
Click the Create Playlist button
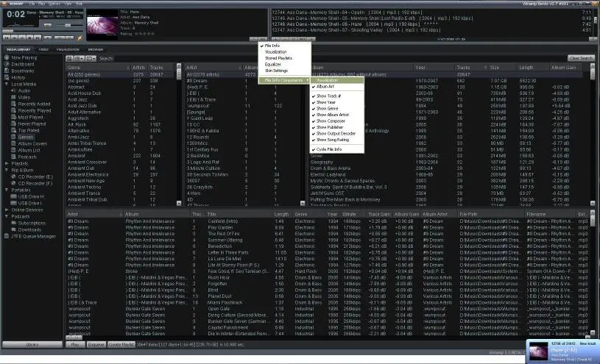point(121,344)
